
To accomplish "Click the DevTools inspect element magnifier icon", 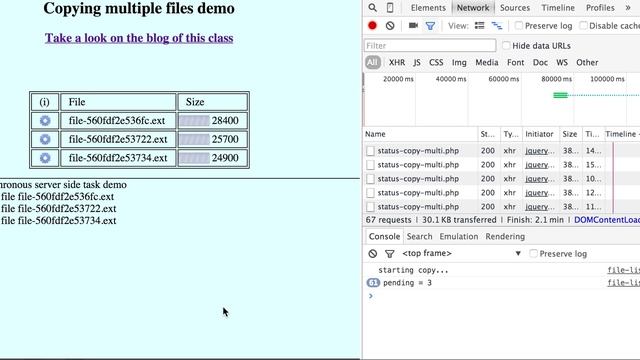I will tap(372, 8).
